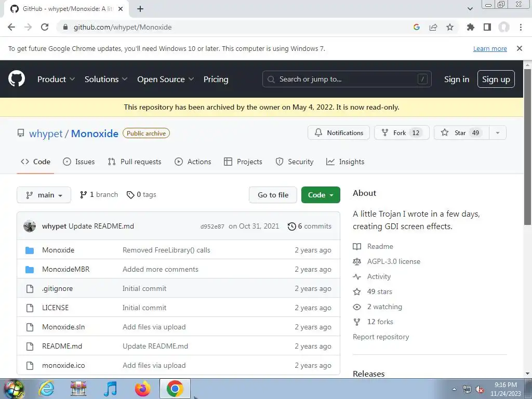Fork the repository with Fork button
532x399 pixels.
tap(402, 132)
